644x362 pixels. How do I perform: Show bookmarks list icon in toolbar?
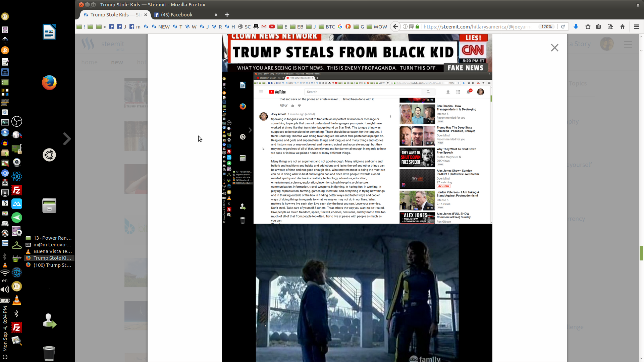598,26
